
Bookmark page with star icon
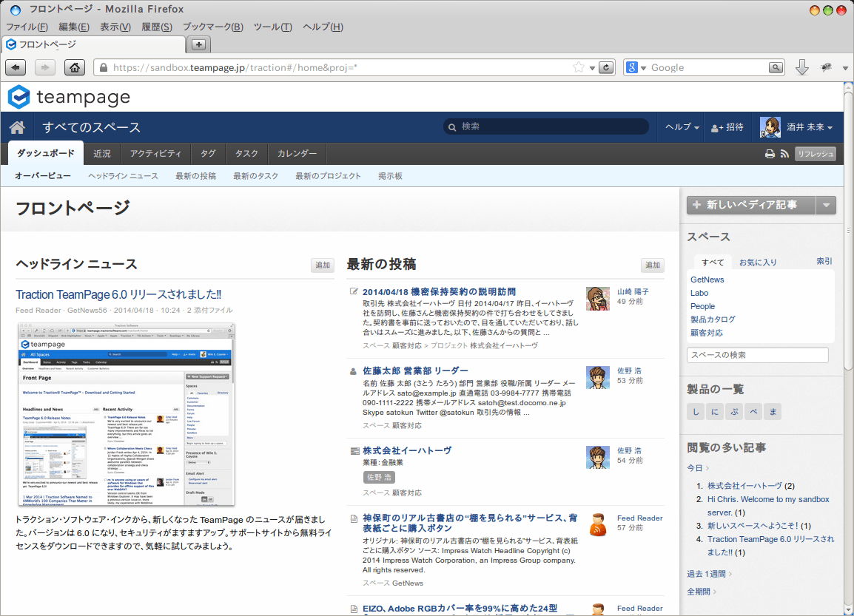(x=579, y=67)
